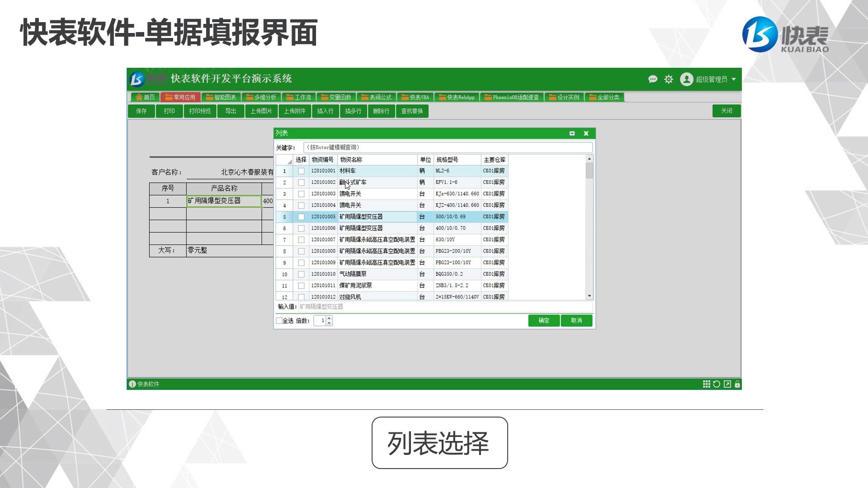Click the 物资名称 column header
The height and width of the screenshot is (488, 868).
377,160
